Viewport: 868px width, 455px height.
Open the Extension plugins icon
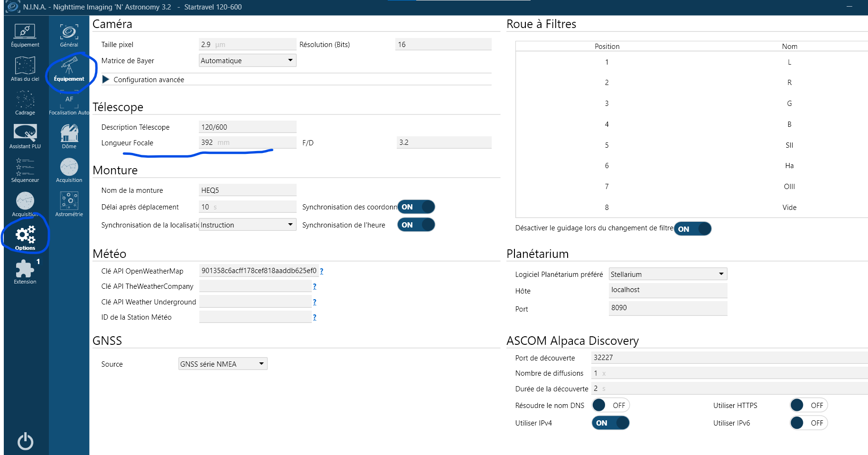click(25, 272)
